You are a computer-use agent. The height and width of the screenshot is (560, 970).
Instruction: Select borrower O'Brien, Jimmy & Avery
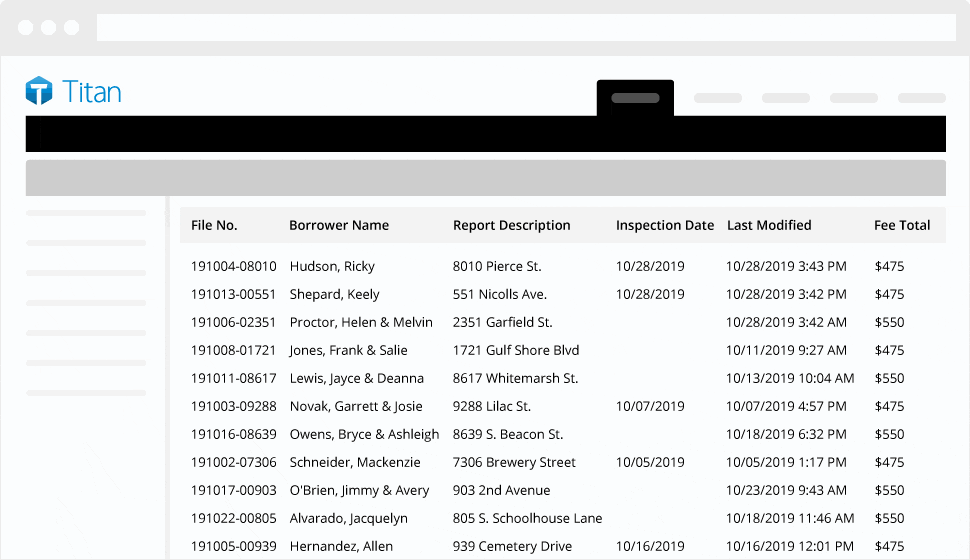point(359,491)
